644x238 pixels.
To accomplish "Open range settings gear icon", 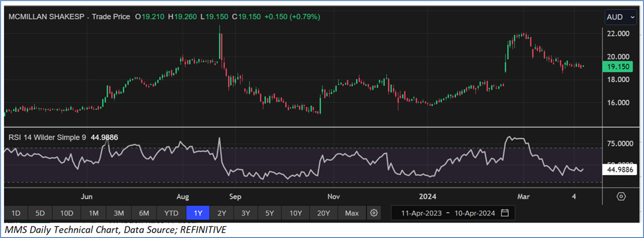I will [x=374, y=213].
